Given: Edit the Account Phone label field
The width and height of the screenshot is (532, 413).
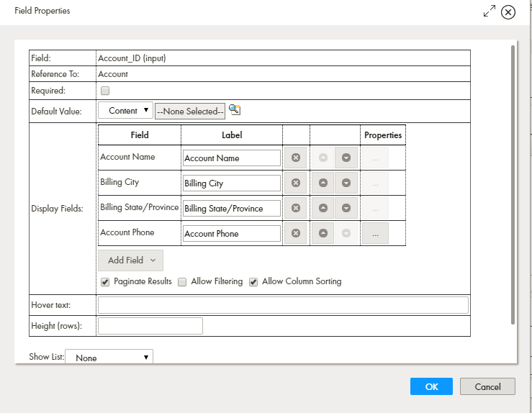Looking at the screenshot, I should 232,233.
